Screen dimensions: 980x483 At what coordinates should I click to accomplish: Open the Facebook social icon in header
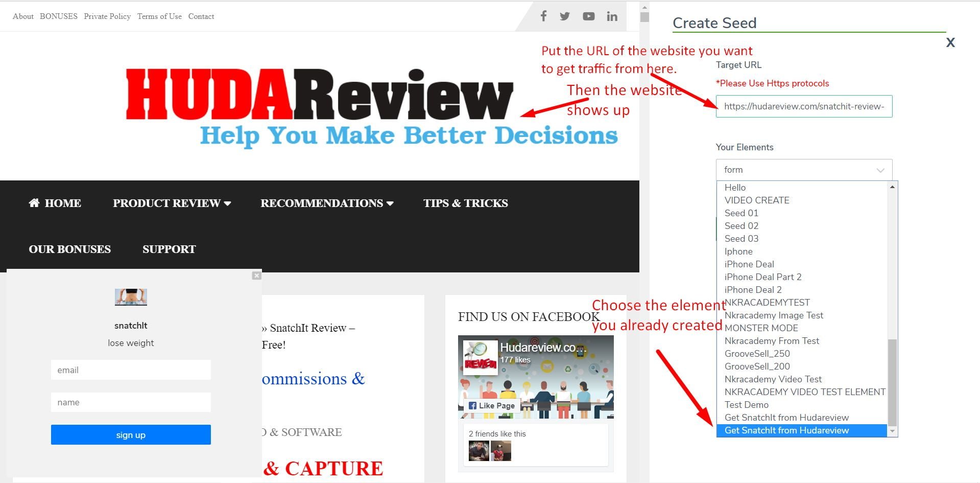543,16
